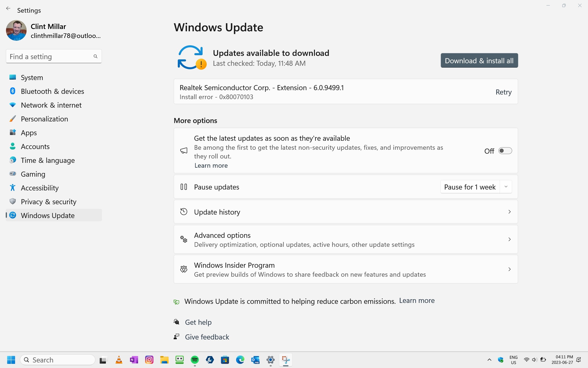Screen dimensions: 588x368
Task: Click Give feedback link
Action: [207, 337]
